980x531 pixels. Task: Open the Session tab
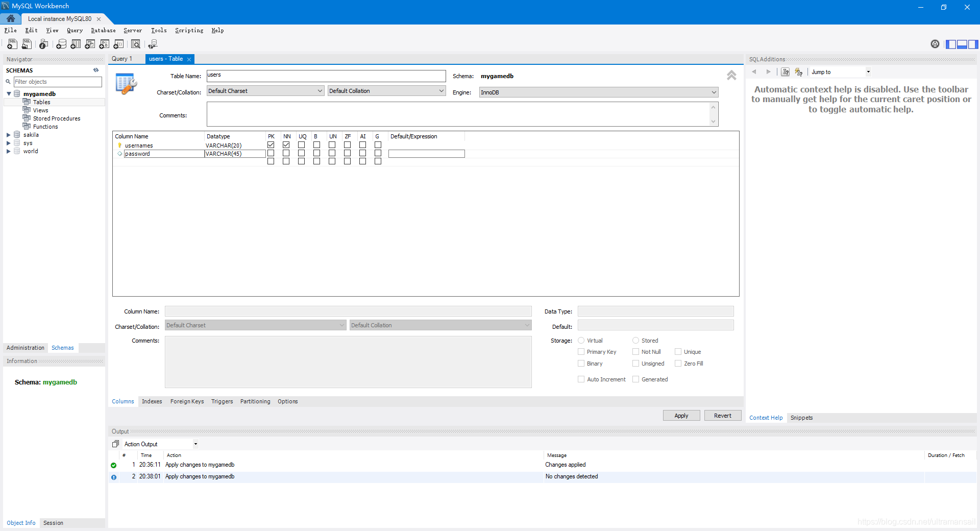[53, 523]
